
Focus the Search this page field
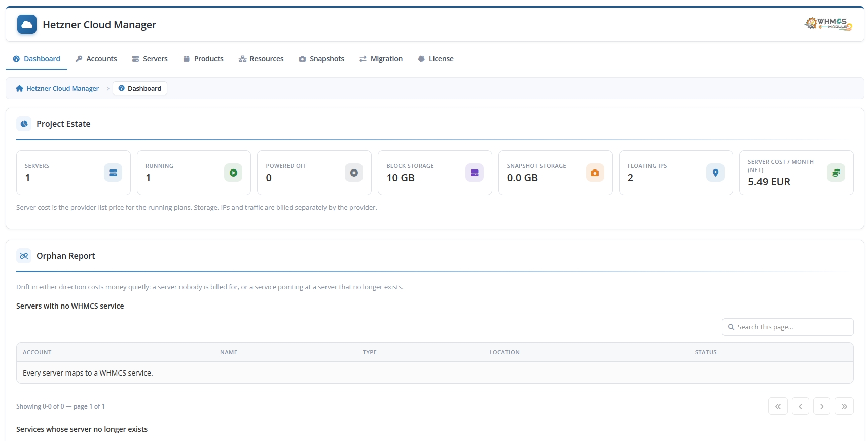[x=787, y=327]
